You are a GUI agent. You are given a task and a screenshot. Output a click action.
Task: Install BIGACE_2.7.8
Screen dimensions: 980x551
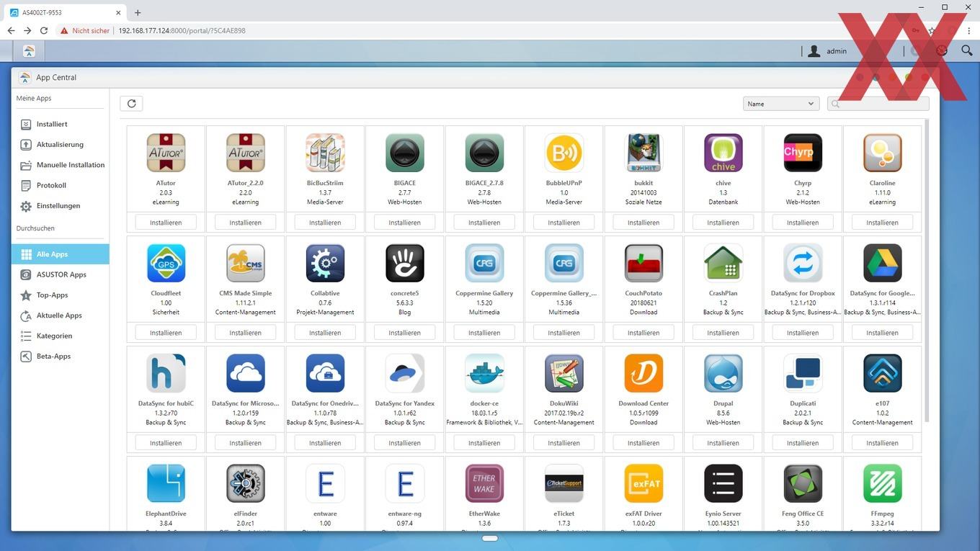[484, 223]
